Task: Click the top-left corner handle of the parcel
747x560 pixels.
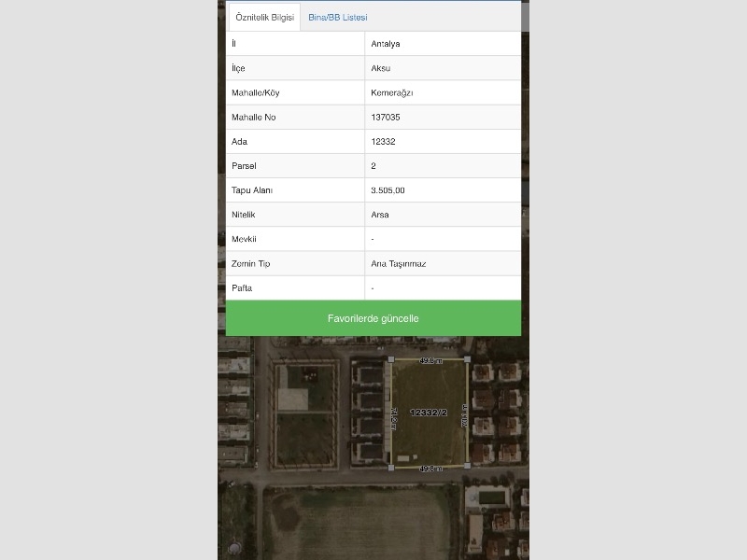Action: [391, 359]
